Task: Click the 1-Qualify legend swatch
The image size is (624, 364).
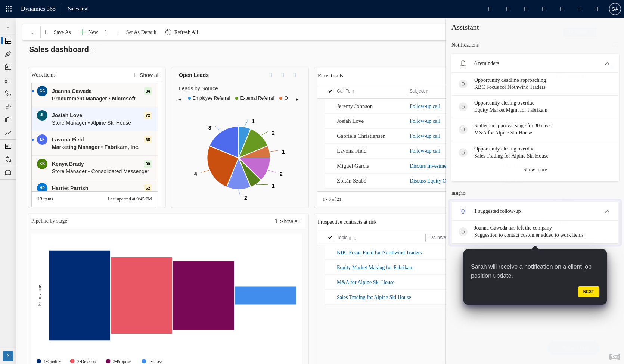Action: tap(39, 361)
